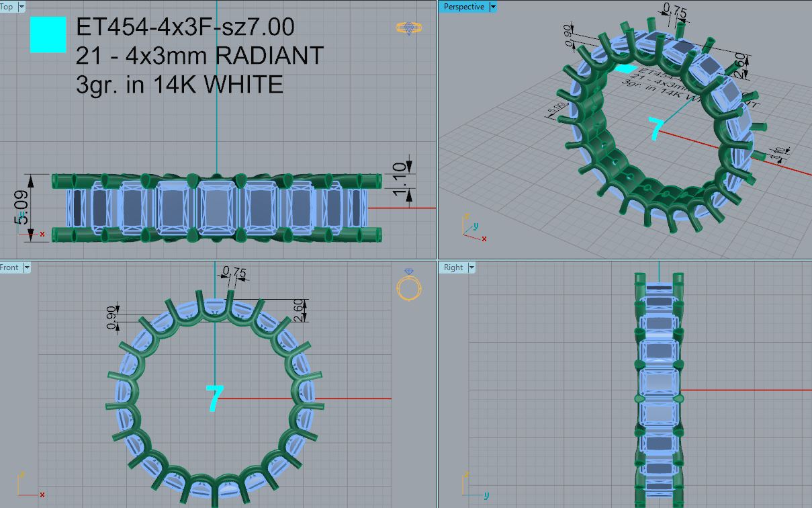
Task: Click the ring with gem icon in Front viewport
Action: (409, 284)
